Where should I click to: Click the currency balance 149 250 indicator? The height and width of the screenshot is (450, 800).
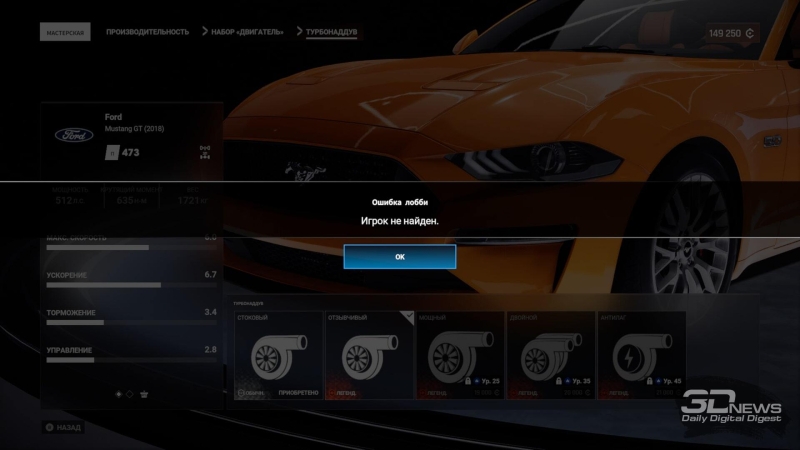(731, 33)
